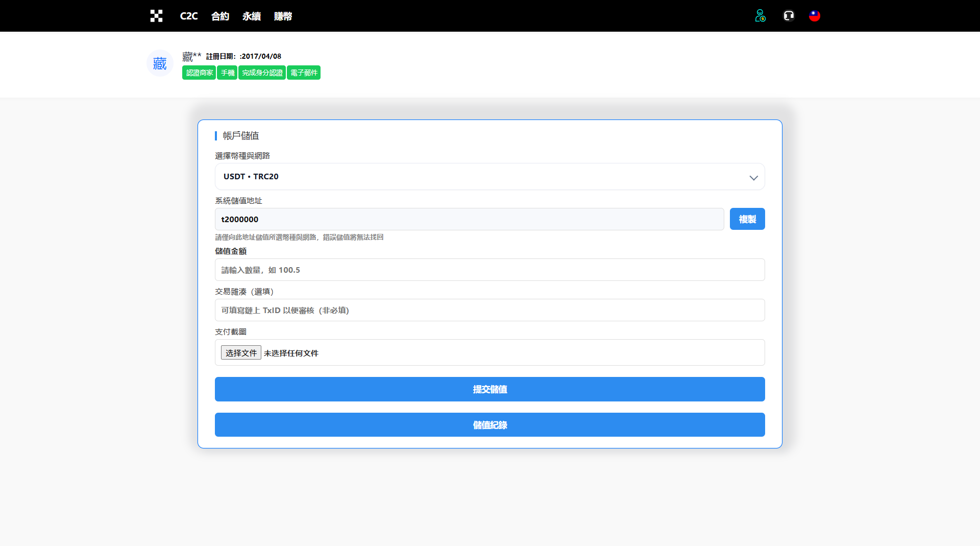
Task: Click the Taiwan flag language icon
Action: click(815, 16)
